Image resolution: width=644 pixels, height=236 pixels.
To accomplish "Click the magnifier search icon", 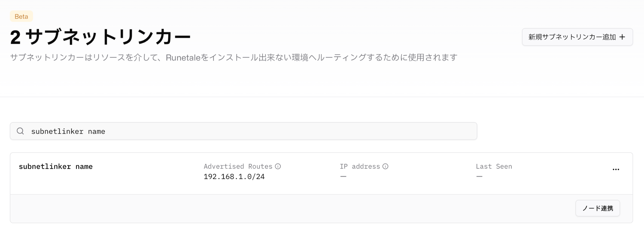I will click(x=20, y=131).
